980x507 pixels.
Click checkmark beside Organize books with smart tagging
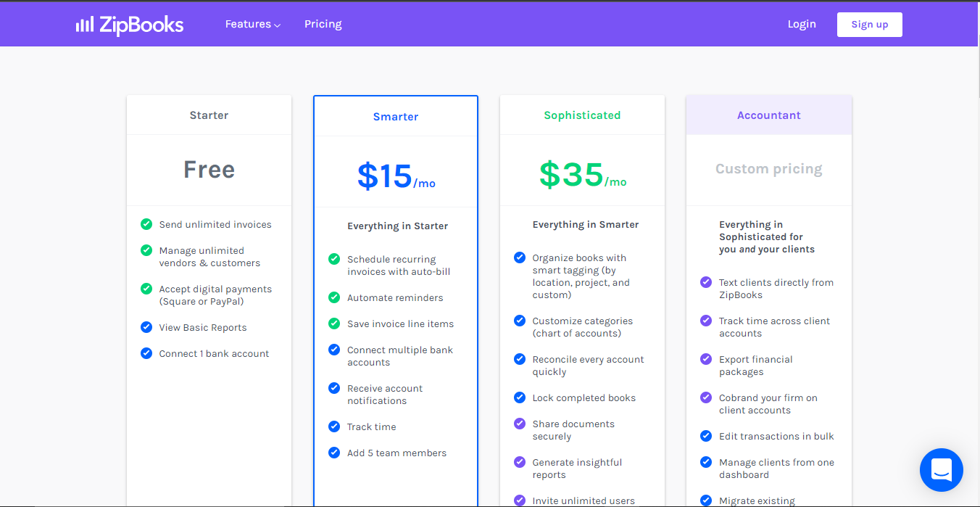click(x=520, y=257)
